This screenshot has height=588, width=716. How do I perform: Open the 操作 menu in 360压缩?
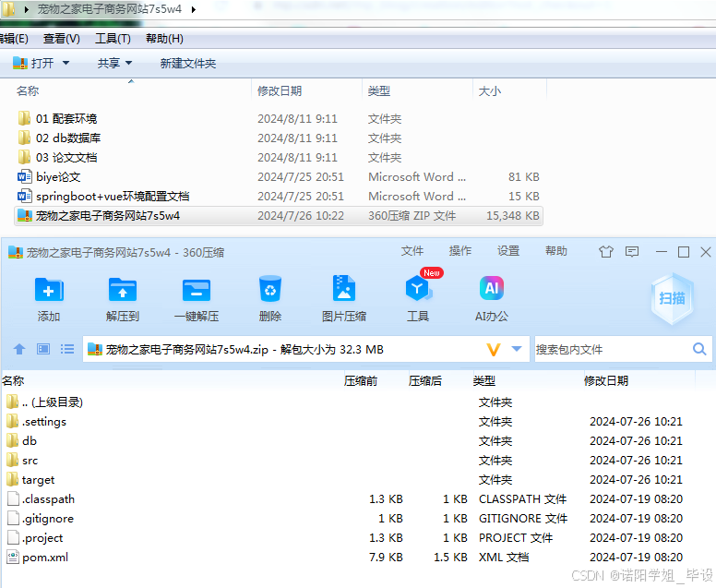(459, 251)
